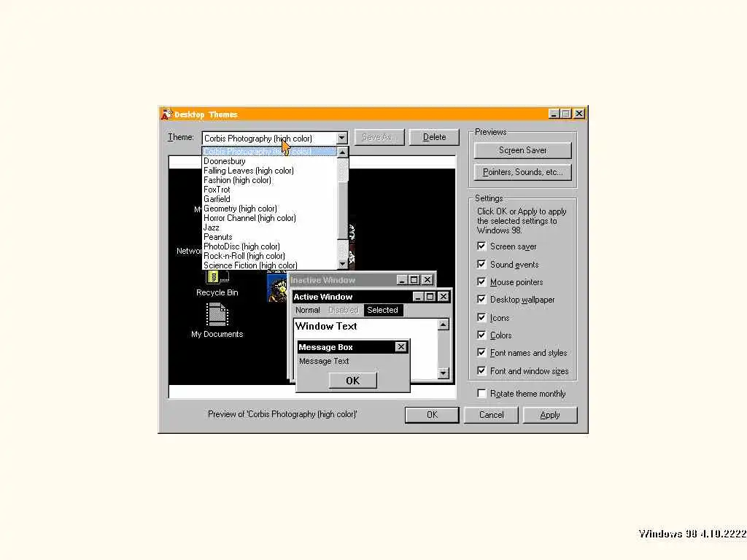Screen dimensions: 747x560
Task: Click the Selected preview menu item
Action: [382, 310]
